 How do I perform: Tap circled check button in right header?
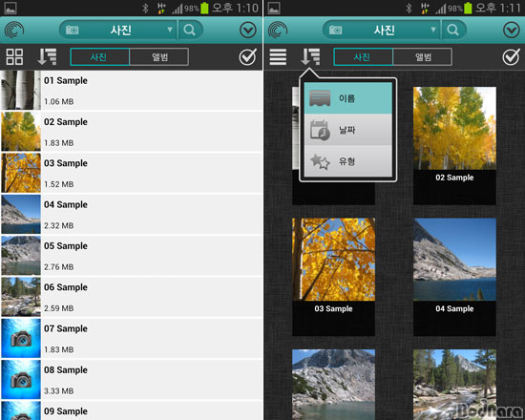point(512,31)
